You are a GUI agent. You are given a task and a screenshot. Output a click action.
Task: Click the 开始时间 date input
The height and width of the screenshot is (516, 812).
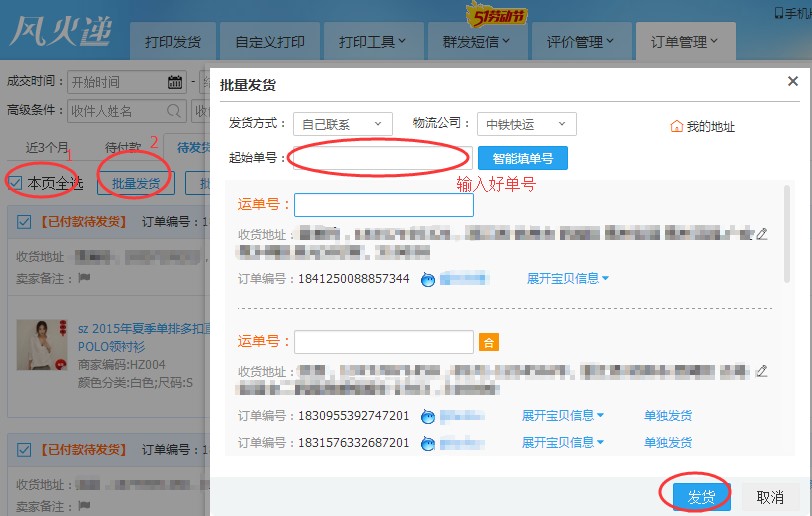(127, 82)
